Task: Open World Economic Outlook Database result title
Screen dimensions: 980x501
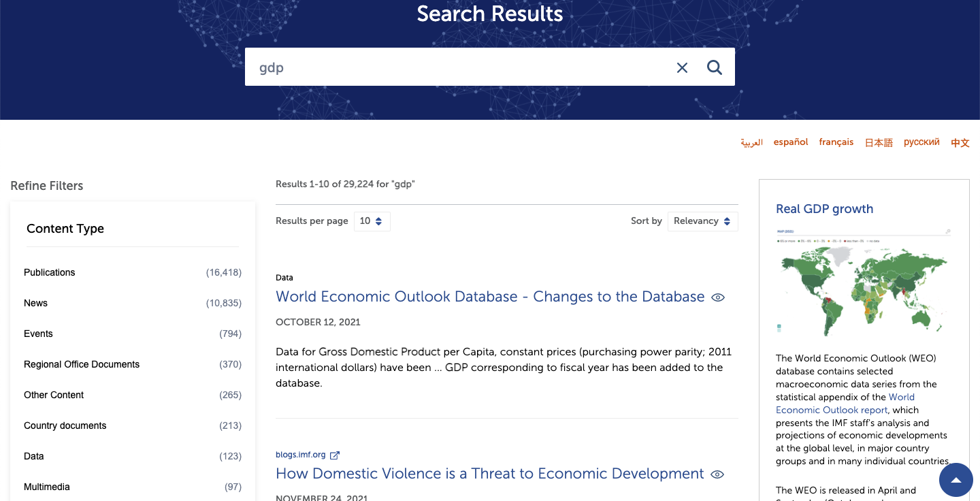Action: click(x=490, y=297)
